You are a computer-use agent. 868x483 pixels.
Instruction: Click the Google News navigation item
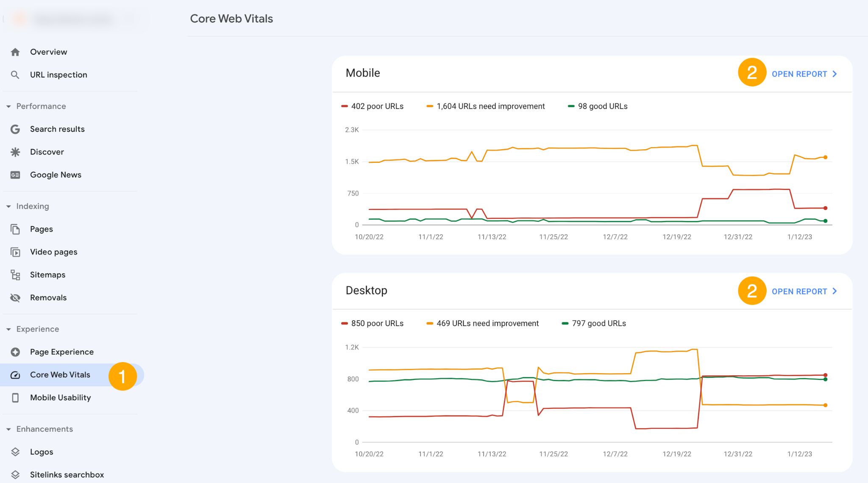(x=56, y=175)
